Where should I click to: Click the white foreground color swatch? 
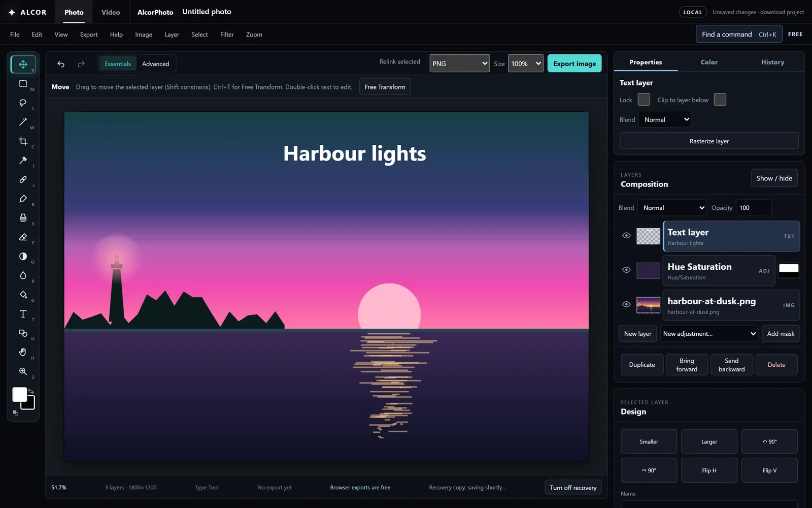pyautogui.click(x=19, y=394)
